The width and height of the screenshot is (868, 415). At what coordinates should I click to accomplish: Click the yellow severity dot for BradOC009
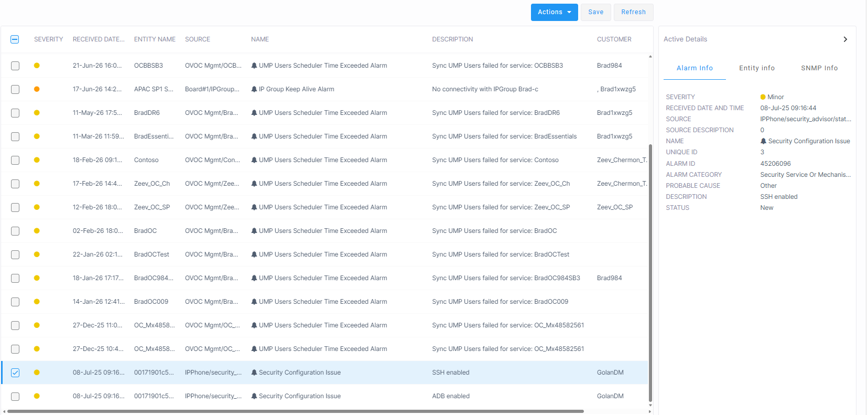[37, 302]
